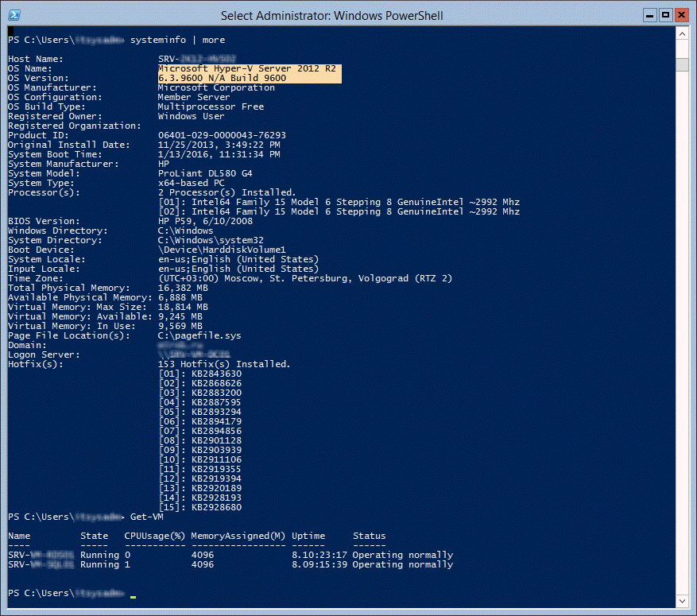Click BIOS version 'HP P59, 6/10/2008'
697x616 pixels.
(205, 221)
